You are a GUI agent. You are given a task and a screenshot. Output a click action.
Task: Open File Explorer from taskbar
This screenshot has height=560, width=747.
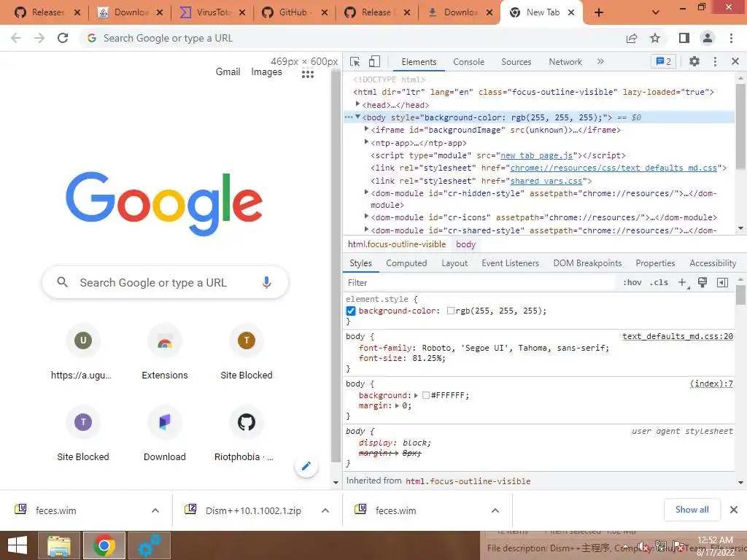pyautogui.click(x=59, y=545)
